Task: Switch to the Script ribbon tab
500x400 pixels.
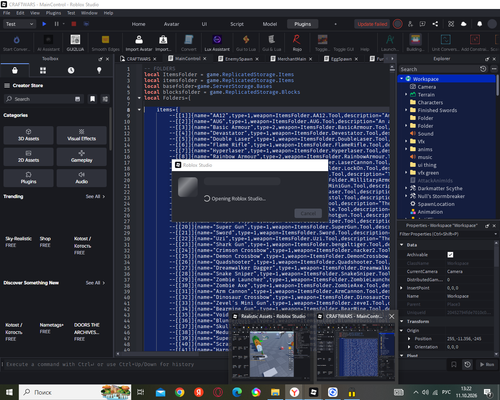Action: tap(237, 24)
